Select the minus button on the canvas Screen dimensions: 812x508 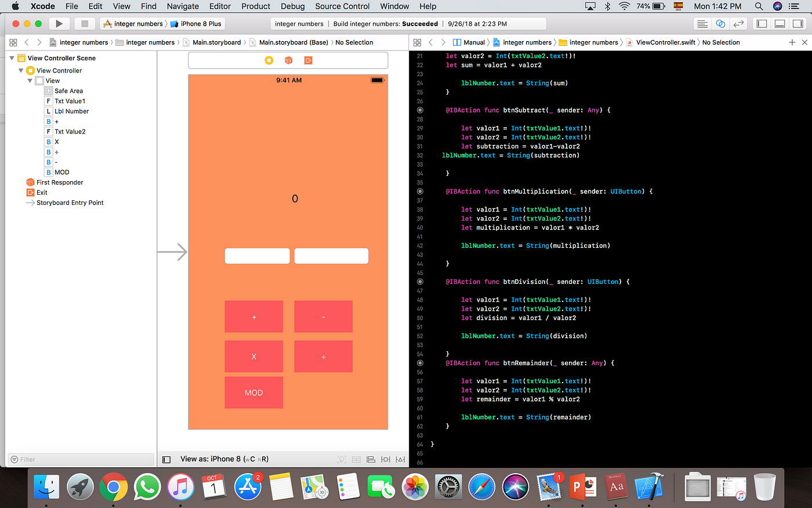[x=324, y=316]
